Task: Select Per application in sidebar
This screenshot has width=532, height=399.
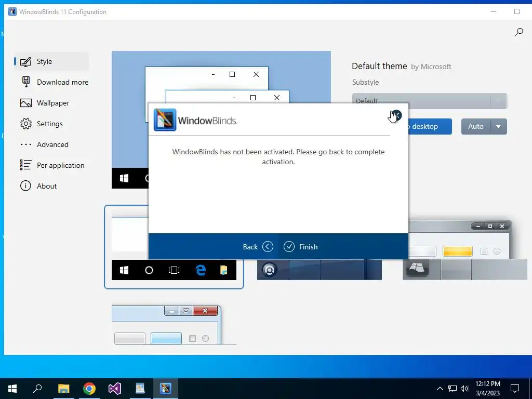Action: pyautogui.click(x=52, y=165)
